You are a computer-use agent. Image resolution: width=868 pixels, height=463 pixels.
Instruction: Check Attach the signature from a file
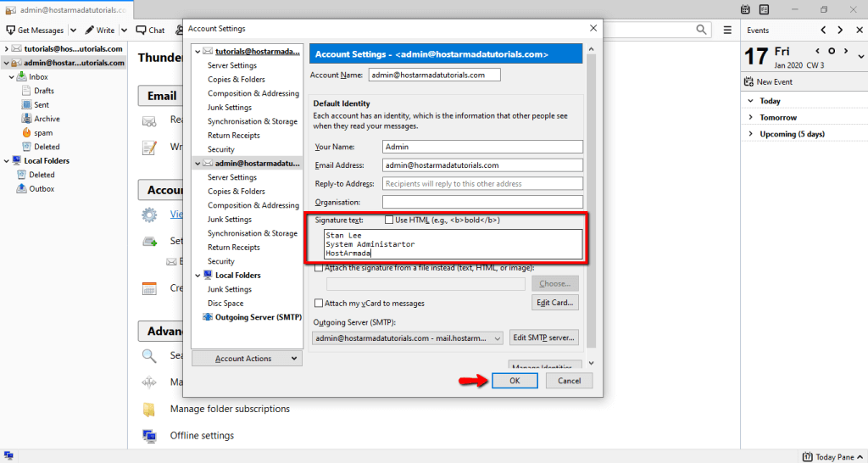click(319, 267)
